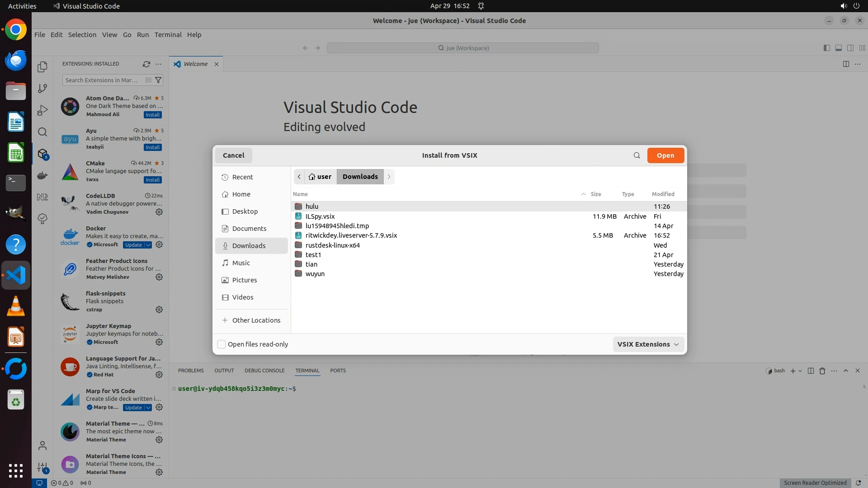
Task: Select Documents in the dialog sidebar
Action: (x=249, y=229)
